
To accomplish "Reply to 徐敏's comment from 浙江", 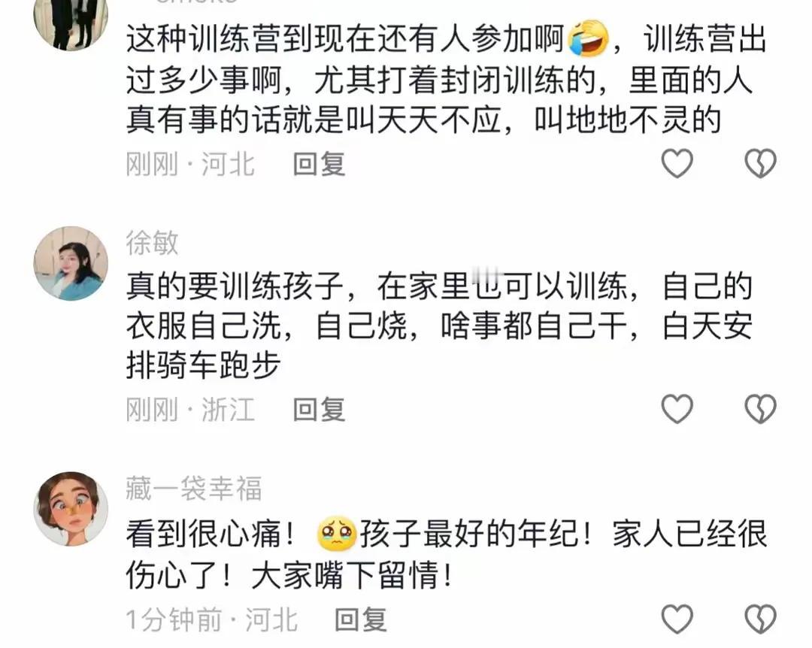I will tap(319, 410).
